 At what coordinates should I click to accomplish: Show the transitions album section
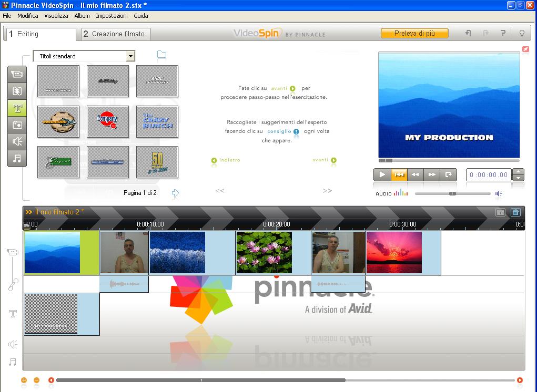click(x=17, y=91)
